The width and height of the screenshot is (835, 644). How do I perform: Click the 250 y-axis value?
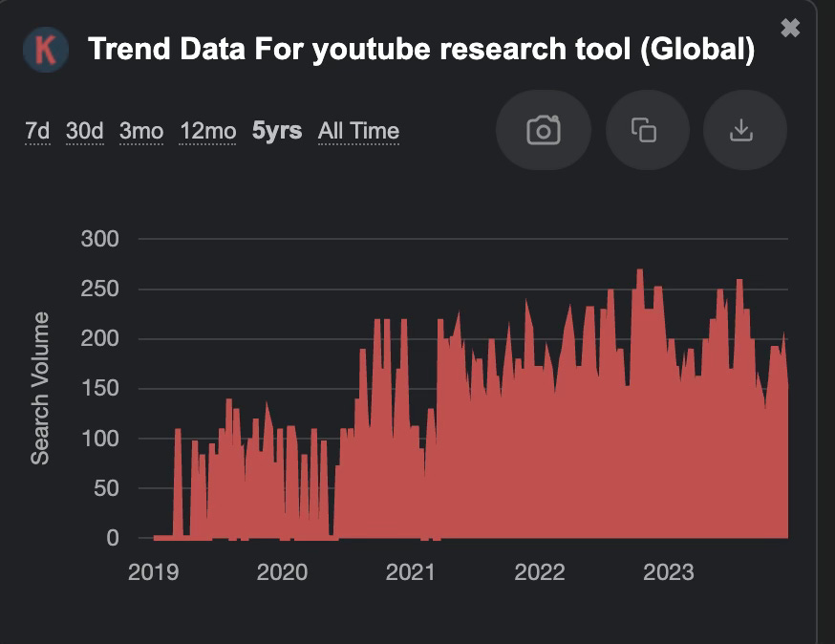[100, 289]
